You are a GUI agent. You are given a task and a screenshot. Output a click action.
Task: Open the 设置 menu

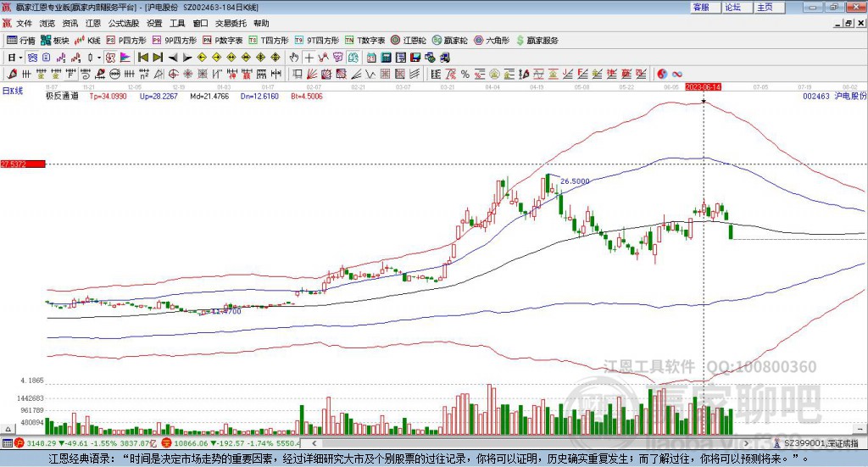click(x=154, y=23)
